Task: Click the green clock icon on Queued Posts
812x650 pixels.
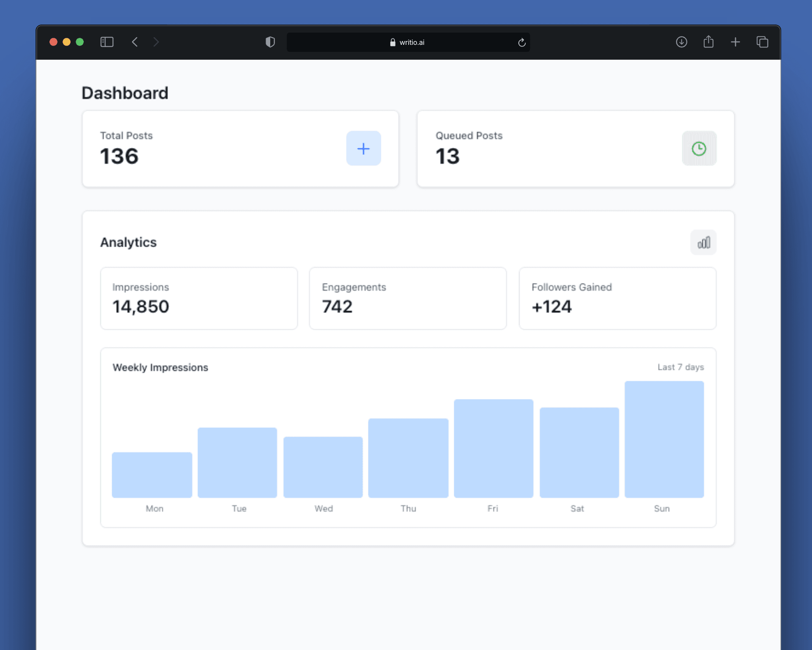Action: click(699, 148)
